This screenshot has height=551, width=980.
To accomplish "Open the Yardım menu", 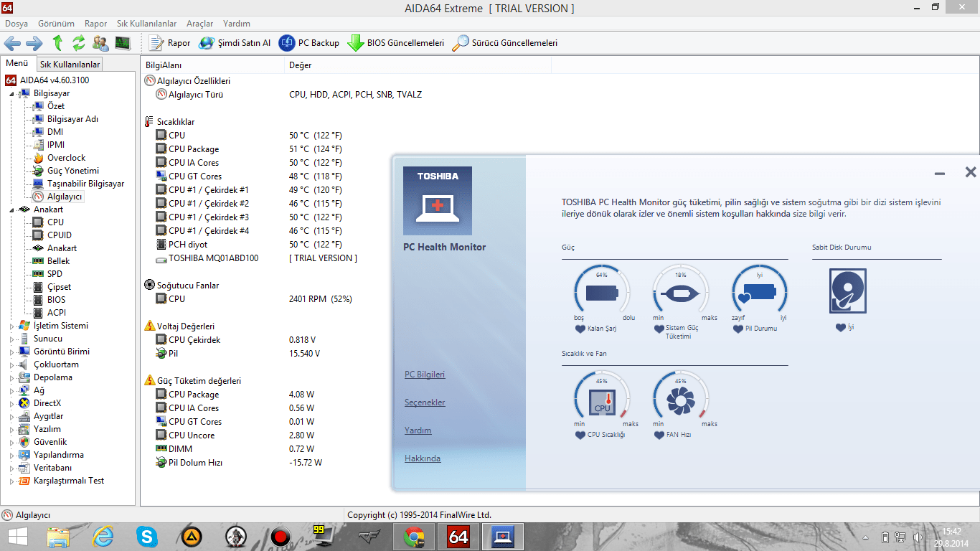I will [x=237, y=24].
